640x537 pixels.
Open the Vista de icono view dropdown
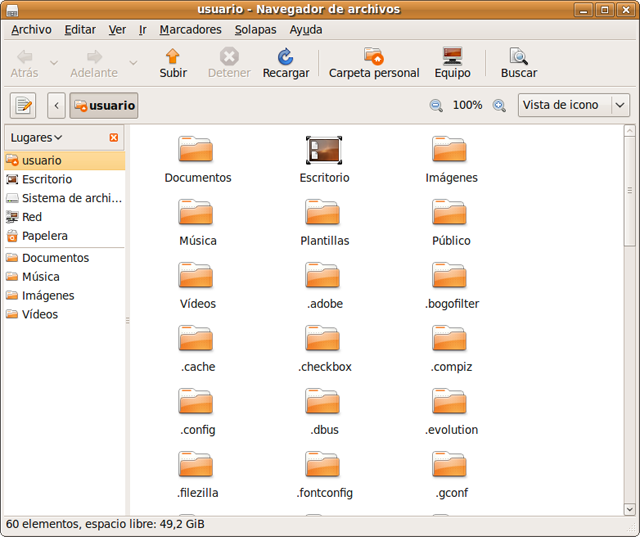[x=573, y=105]
